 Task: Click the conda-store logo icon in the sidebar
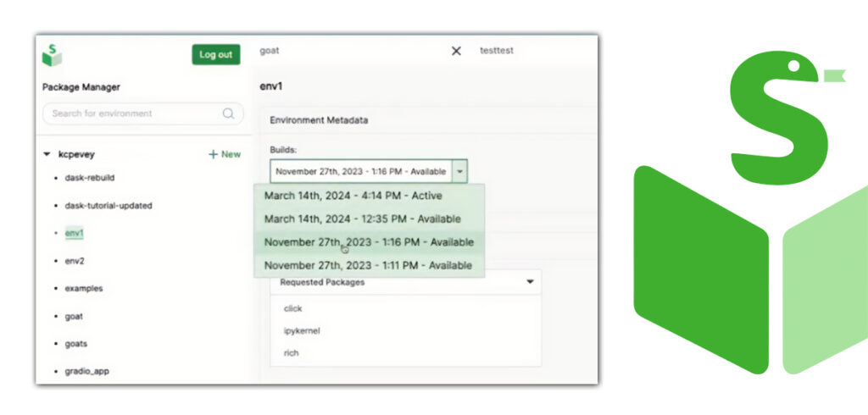pyautogui.click(x=52, y=55)
